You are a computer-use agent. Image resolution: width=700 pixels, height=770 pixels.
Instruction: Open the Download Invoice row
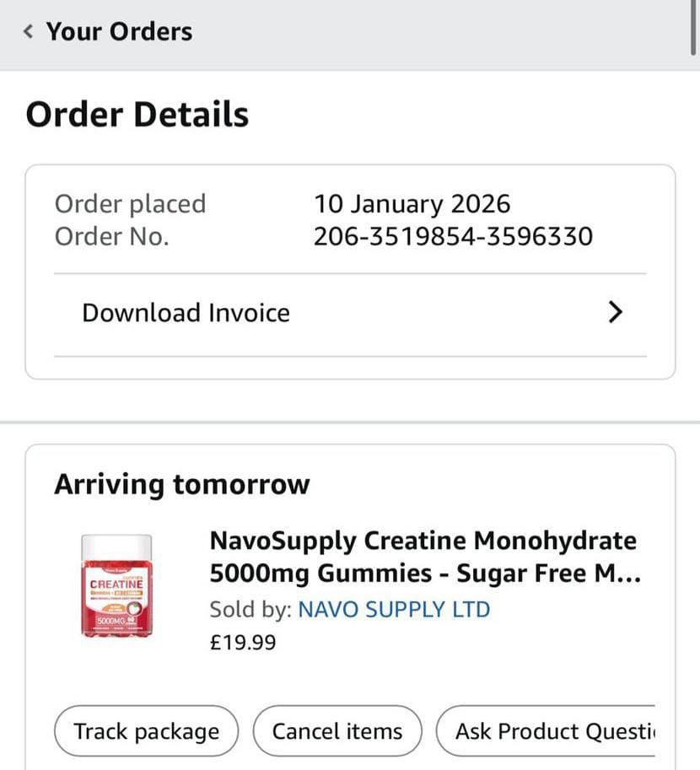tap(186, 313)
